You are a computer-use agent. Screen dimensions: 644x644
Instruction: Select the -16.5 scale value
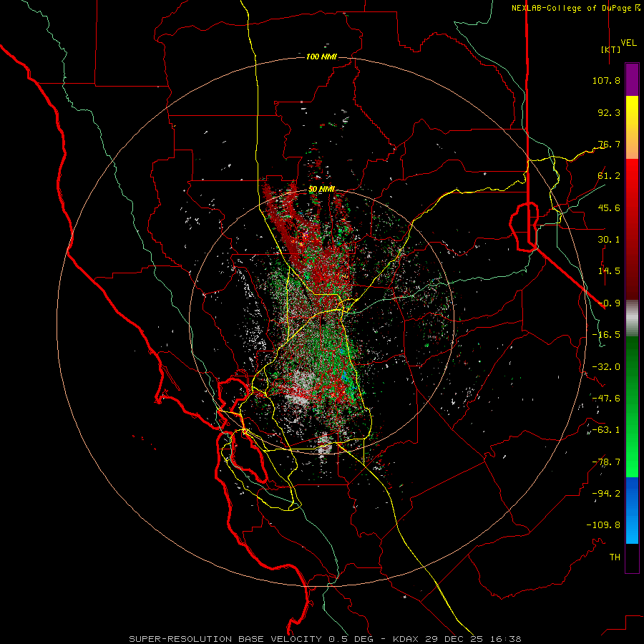coord(606,335)
